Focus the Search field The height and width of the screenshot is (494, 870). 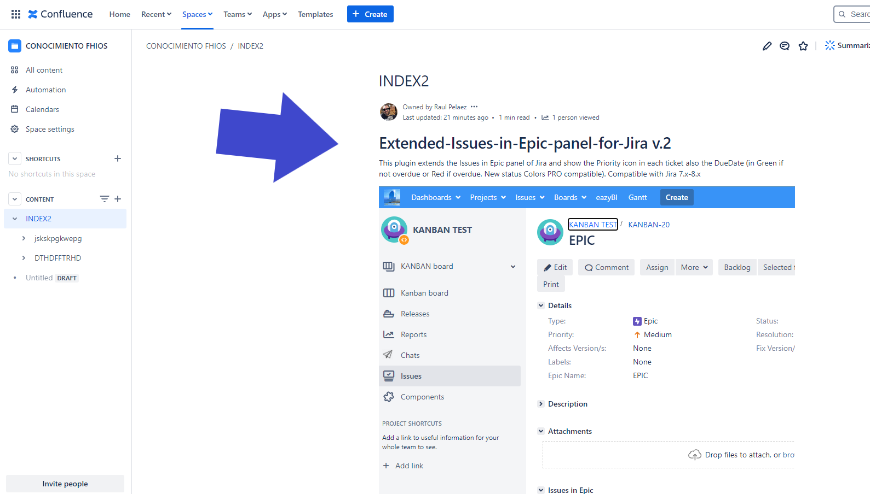click(x=852, y=14)
